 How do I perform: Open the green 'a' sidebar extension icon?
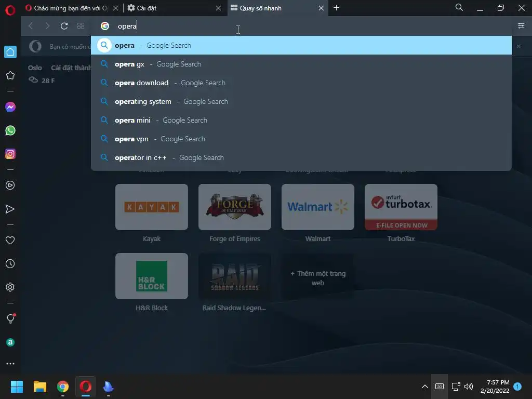pyautogui.click(x=10, y=342)
